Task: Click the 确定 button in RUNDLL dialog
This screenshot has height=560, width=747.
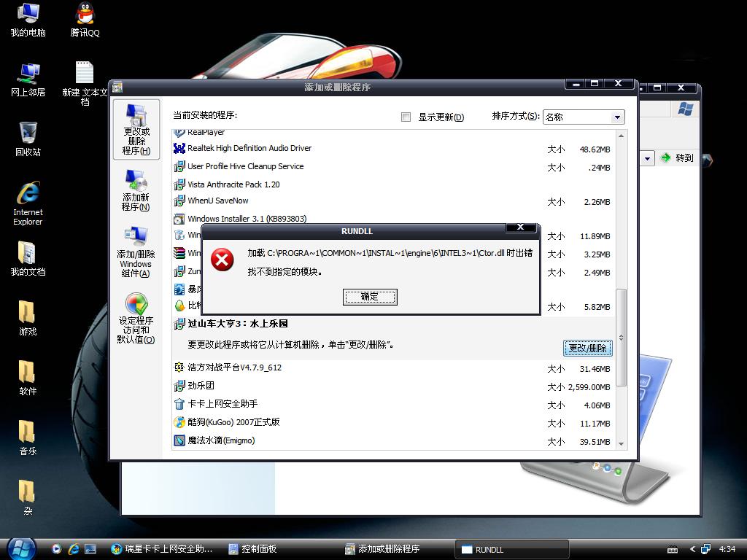Action: pyautogui.click(x=370, y=297)
